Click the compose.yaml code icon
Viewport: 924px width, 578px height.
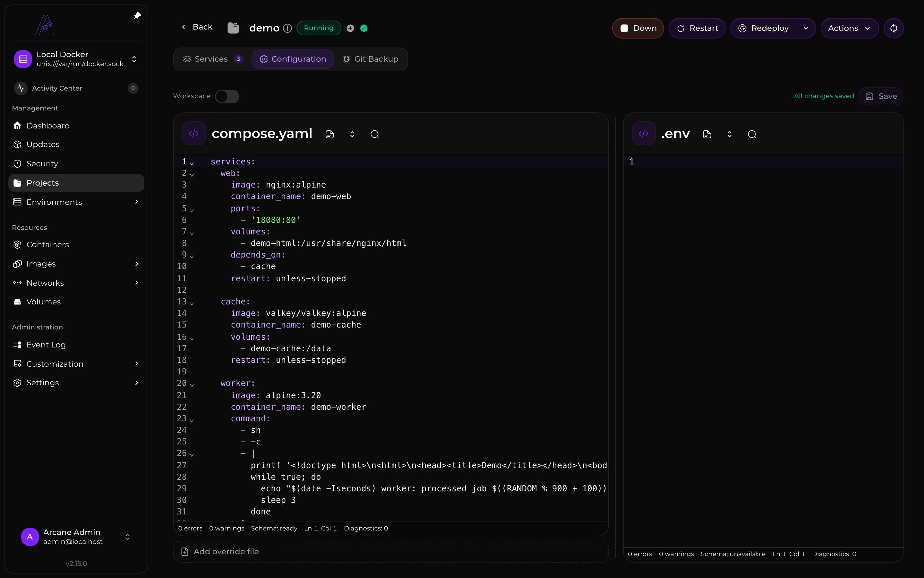coord(194,133)
